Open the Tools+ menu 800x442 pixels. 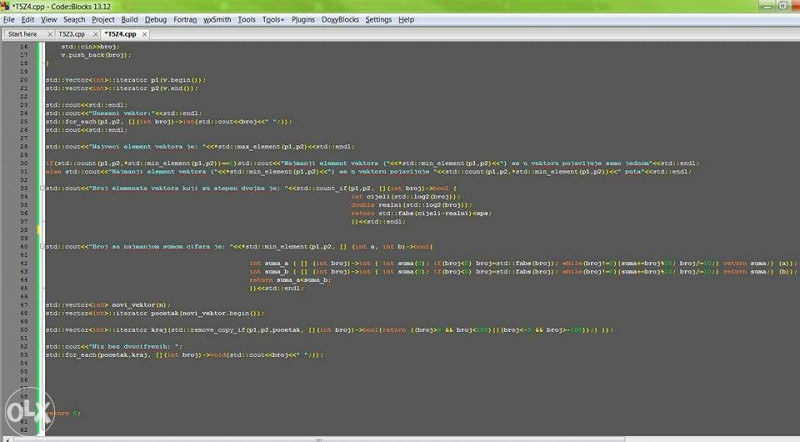tap(273, 19)
